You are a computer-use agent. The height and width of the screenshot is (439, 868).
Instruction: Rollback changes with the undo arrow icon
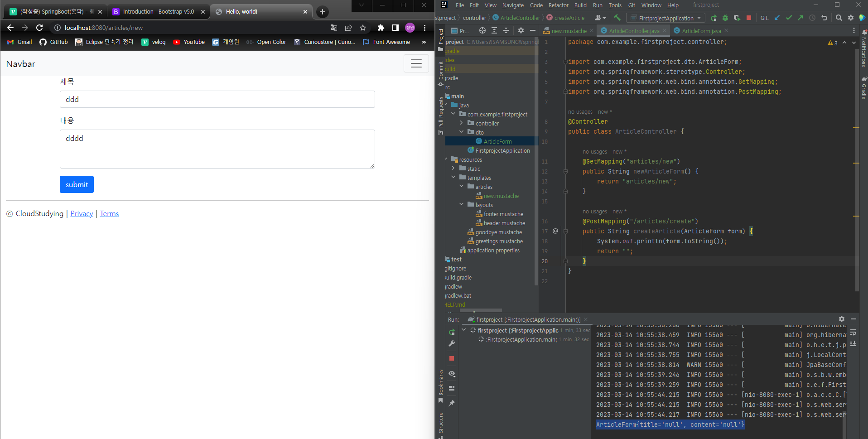(825, 18)
